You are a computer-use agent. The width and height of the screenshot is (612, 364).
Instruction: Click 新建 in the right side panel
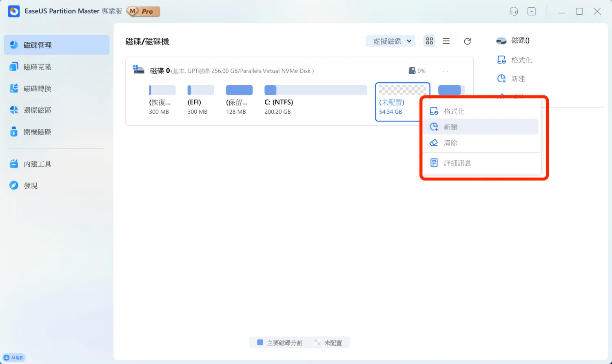511,79
